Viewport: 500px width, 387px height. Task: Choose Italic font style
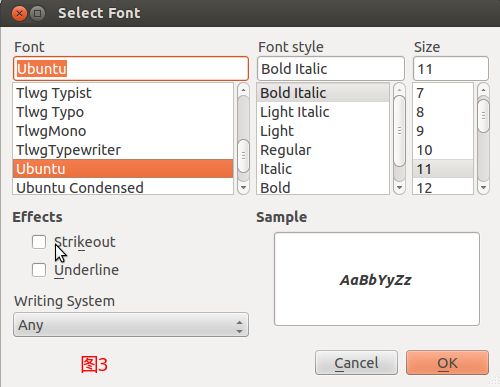(x=323, y=169)
